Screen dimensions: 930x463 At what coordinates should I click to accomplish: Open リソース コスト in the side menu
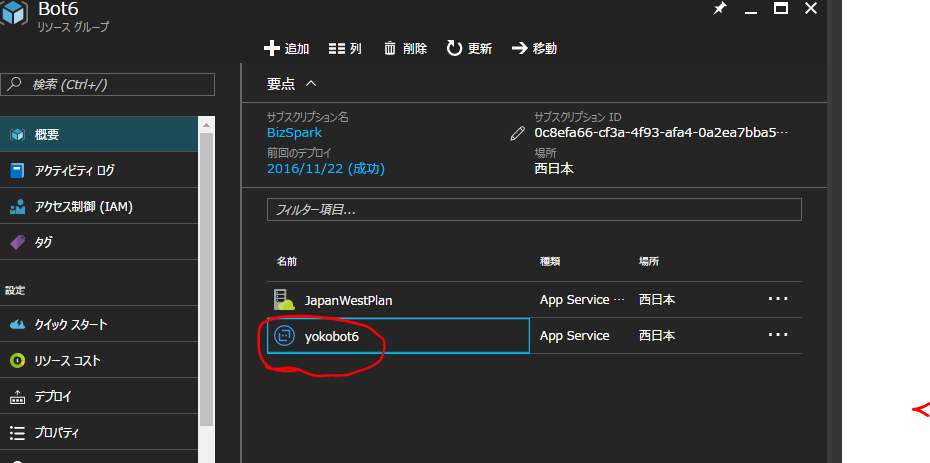click(x=99, y=360)
